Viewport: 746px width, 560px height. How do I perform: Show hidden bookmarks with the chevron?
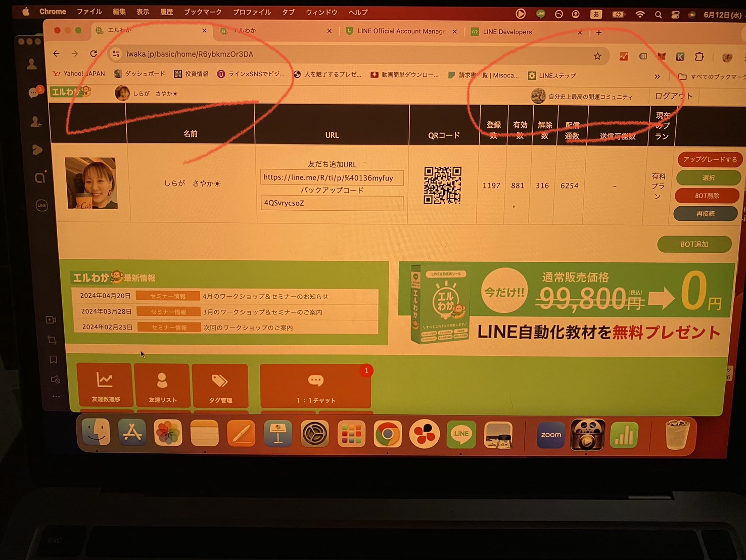coord(657,76)
